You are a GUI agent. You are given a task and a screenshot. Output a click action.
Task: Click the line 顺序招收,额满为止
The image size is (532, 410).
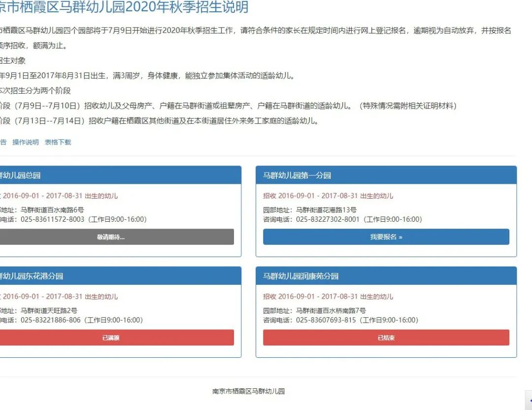[33, 45]
